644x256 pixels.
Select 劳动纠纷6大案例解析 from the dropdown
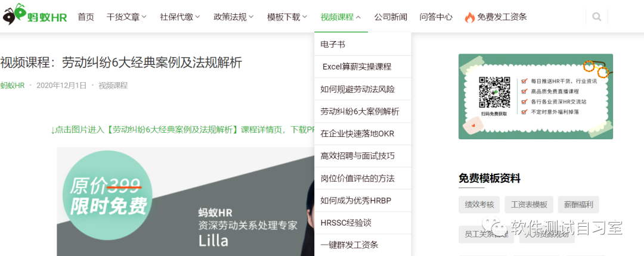(363, 111)
